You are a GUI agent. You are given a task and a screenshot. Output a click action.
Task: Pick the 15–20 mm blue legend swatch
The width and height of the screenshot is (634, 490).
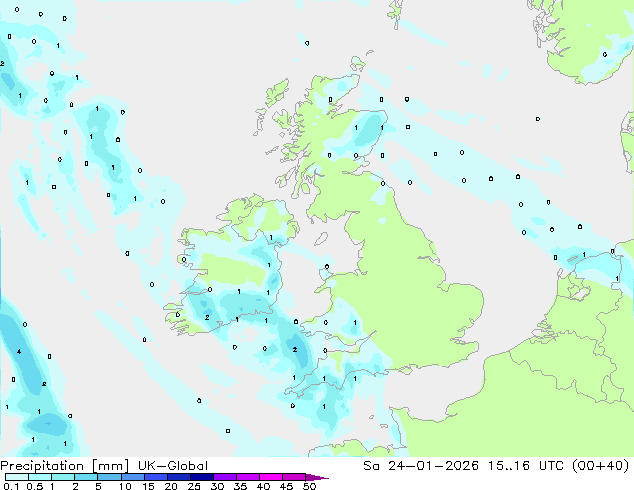click(x=155, y=477)
